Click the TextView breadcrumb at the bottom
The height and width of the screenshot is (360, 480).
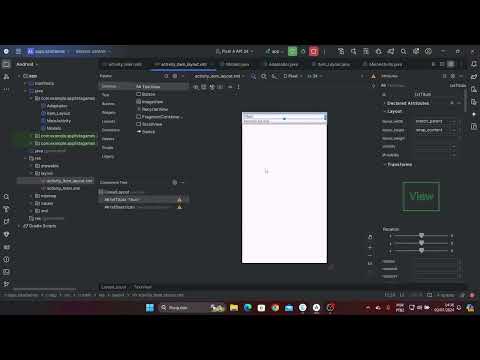143,287
